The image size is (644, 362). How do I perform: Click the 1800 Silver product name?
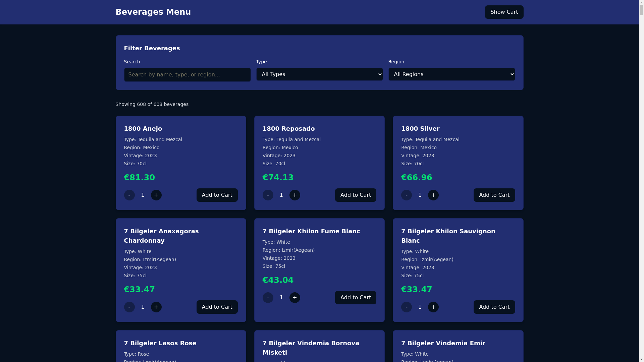420,129
